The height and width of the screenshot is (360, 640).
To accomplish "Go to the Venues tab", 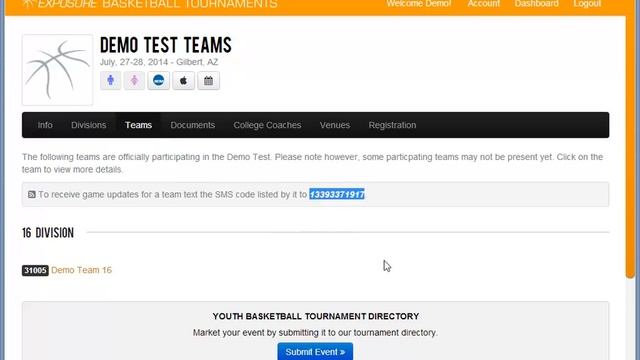I will tap(335, 125).
